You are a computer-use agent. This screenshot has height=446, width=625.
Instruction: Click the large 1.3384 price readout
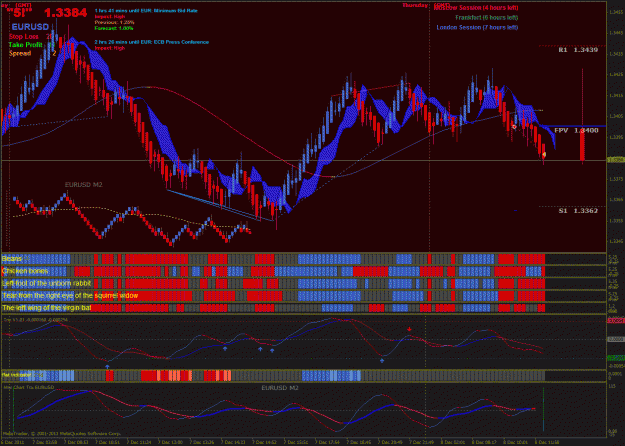click(66, 13)
